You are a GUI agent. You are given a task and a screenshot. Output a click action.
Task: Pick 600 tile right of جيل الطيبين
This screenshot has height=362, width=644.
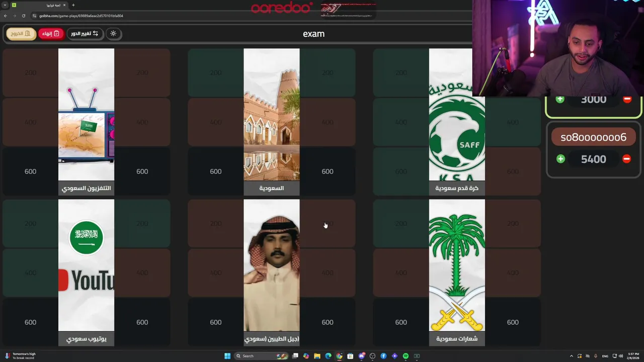coord(328,322)
